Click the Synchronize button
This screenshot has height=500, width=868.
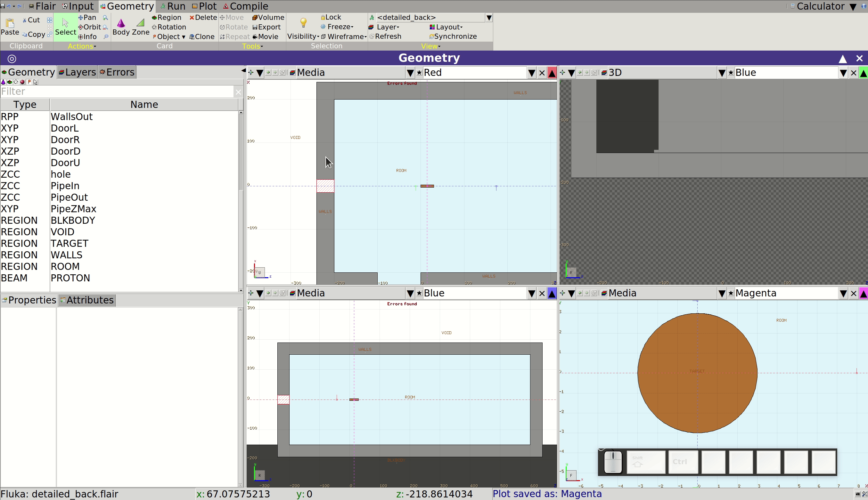[x=453, y=36]
